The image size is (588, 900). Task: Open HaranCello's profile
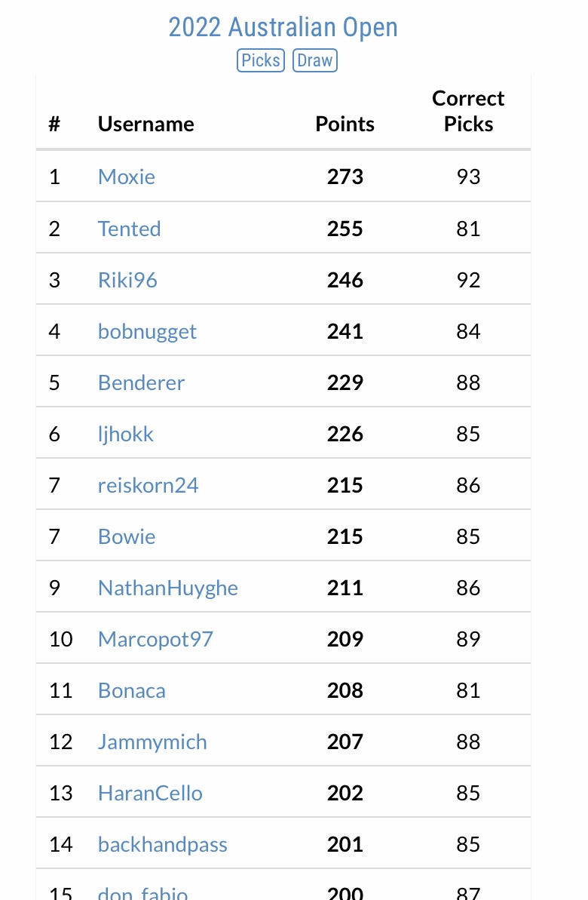tap(150, 793)
